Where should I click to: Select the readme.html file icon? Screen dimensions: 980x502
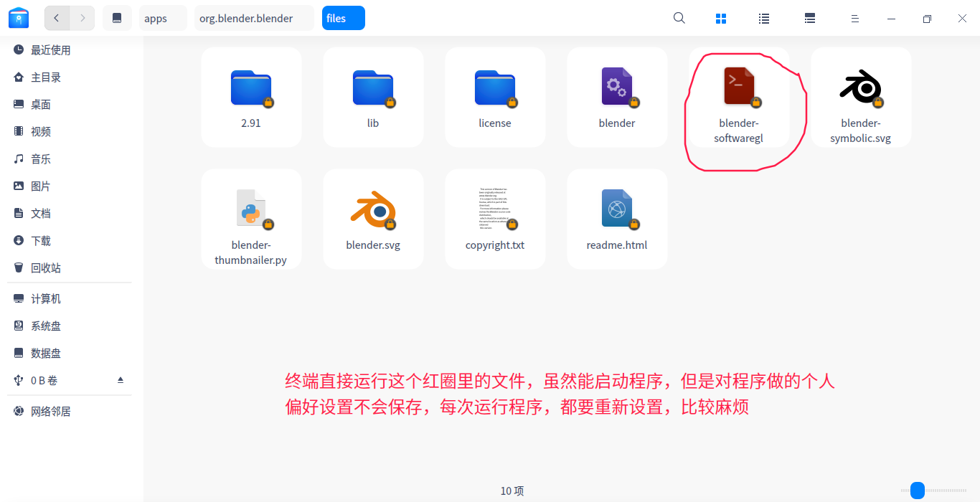point(617,209)
